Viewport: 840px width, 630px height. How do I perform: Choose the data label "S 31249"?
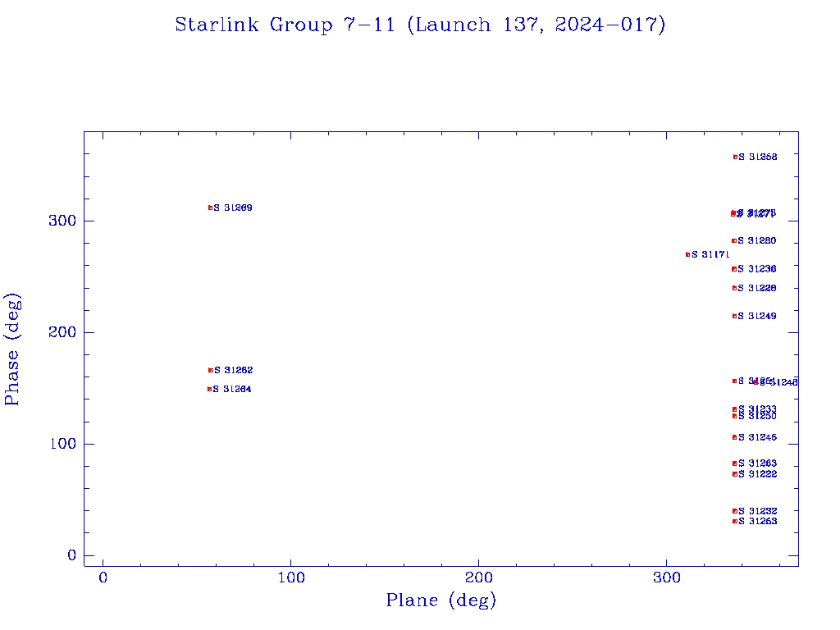coord(757,316)
